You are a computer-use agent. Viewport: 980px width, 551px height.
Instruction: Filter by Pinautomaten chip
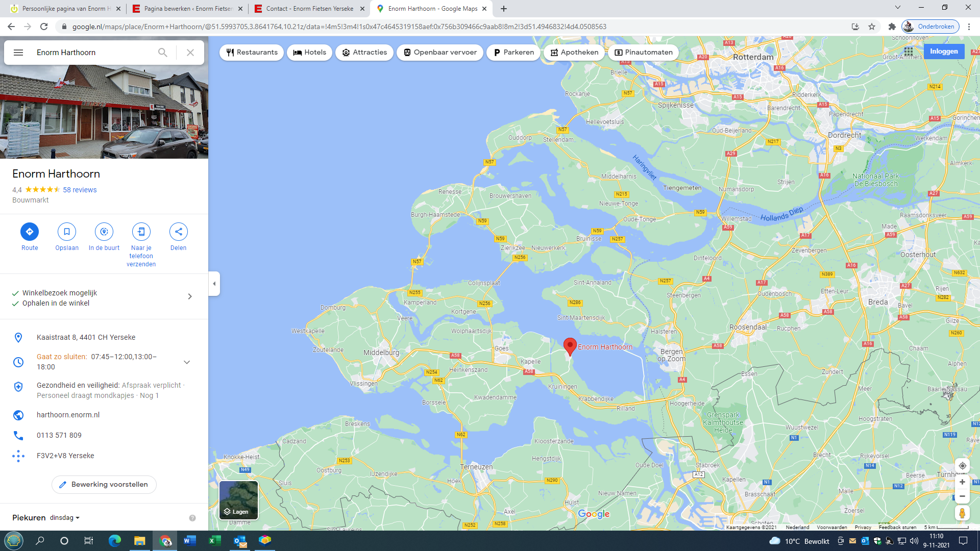tap(643, 53)
